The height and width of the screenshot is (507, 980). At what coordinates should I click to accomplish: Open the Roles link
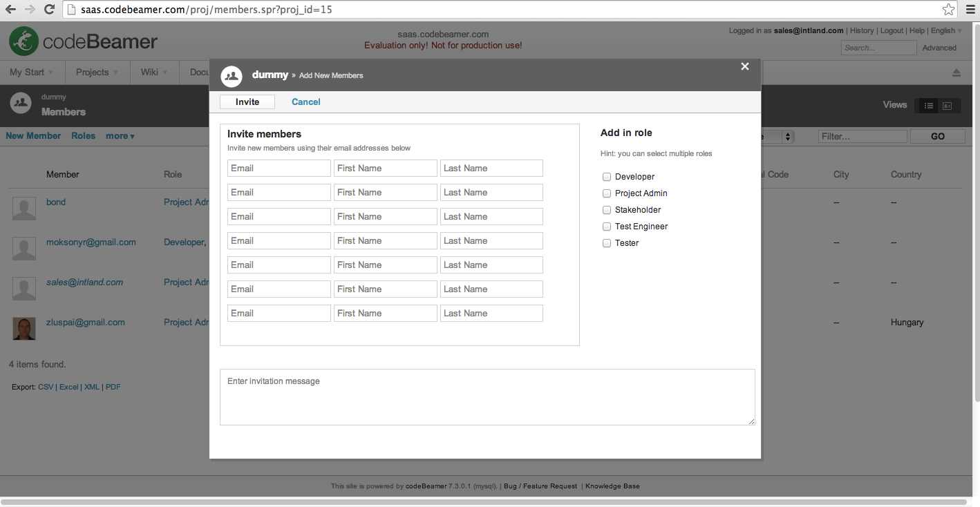click(83, 136)
